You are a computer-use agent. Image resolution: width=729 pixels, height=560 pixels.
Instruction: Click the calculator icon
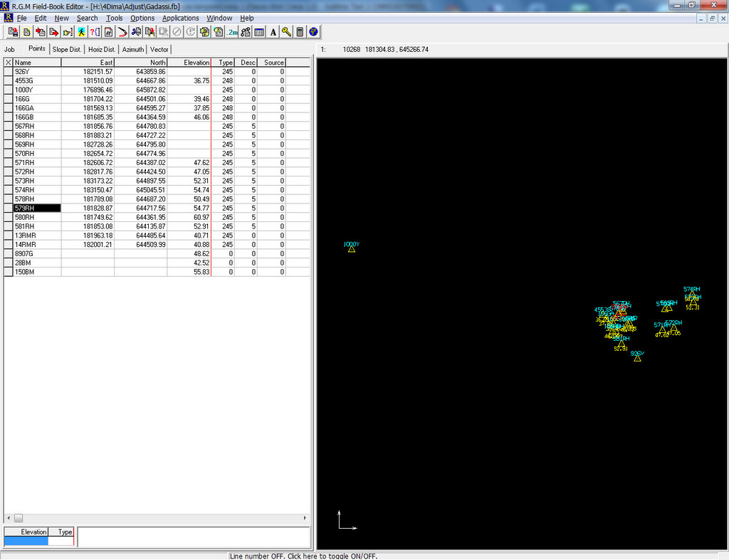300,32
